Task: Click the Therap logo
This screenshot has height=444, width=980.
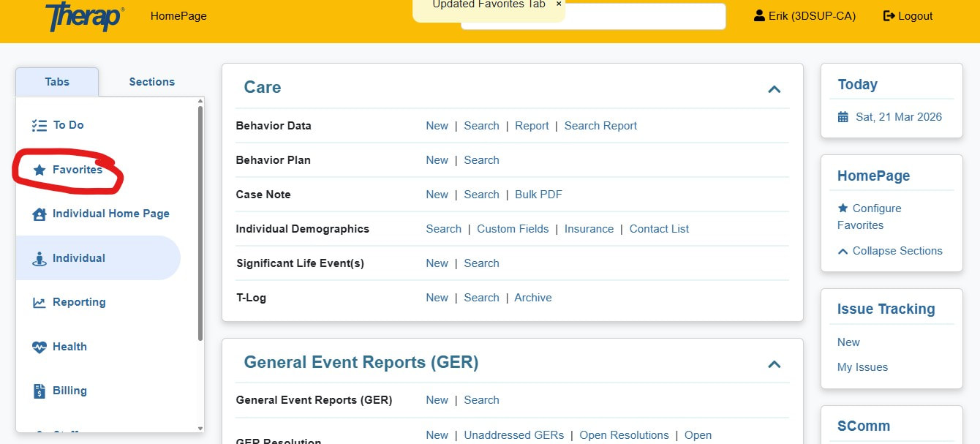Action: [84, 16]
